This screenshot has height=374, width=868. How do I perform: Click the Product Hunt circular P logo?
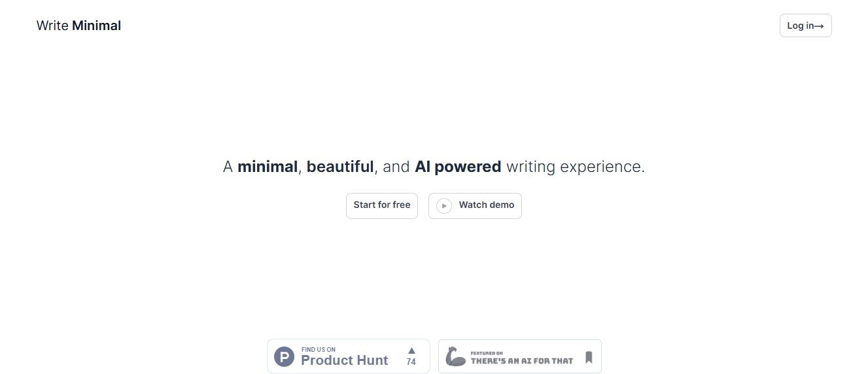tap(284, 357)
